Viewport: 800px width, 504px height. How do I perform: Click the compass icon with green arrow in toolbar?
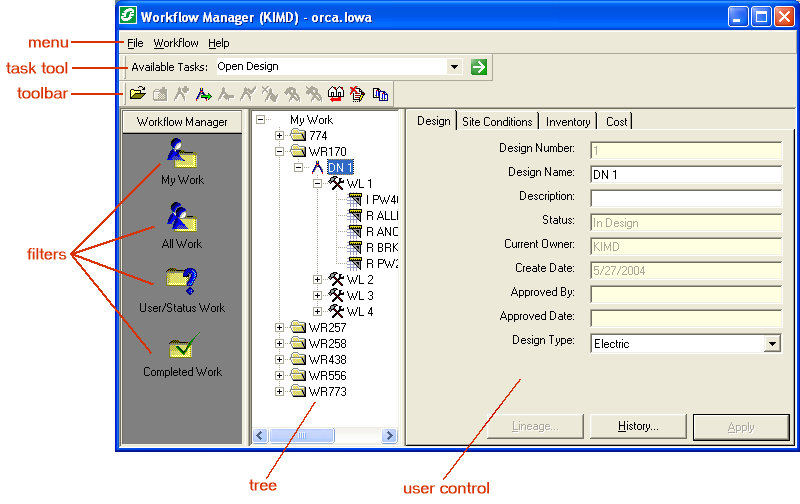(203, 94)
